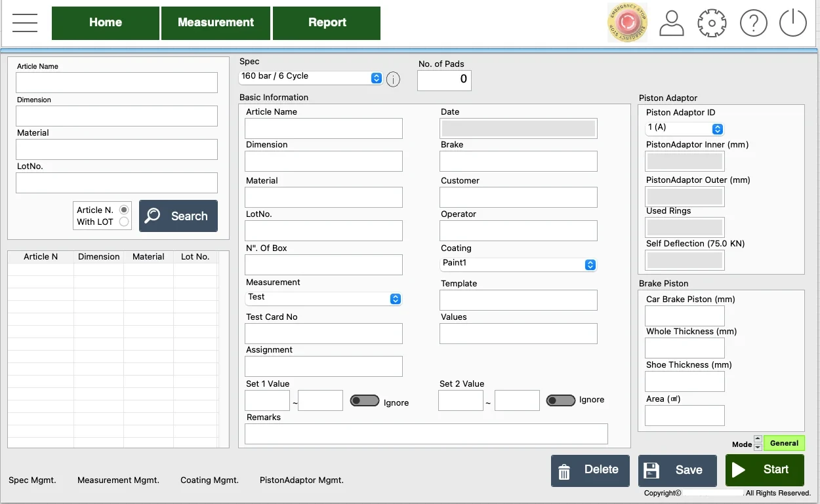
Task: Select the With LOT radio button
Action: pos(124,222)
